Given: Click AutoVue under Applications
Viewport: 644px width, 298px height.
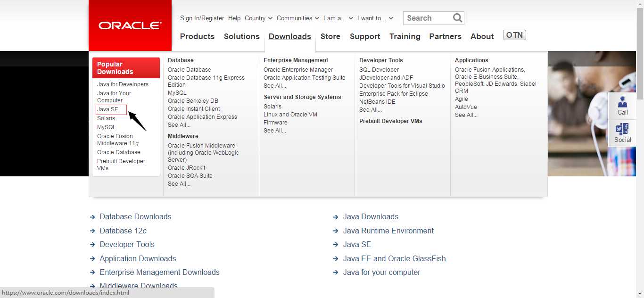Looking at the screenshot, I should coord(466,107).
